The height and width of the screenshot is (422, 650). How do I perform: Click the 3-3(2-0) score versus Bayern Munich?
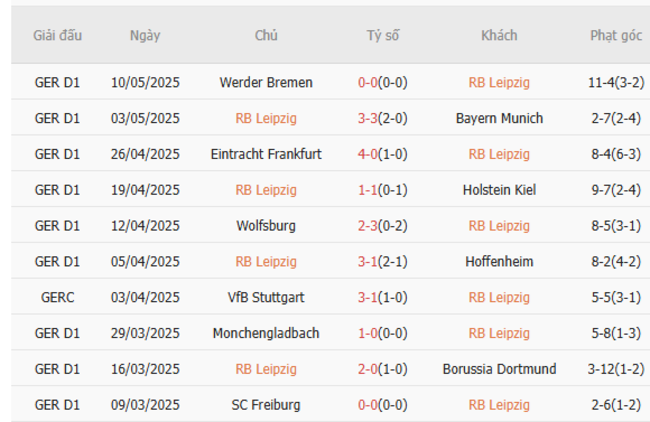tap(382, 118)
